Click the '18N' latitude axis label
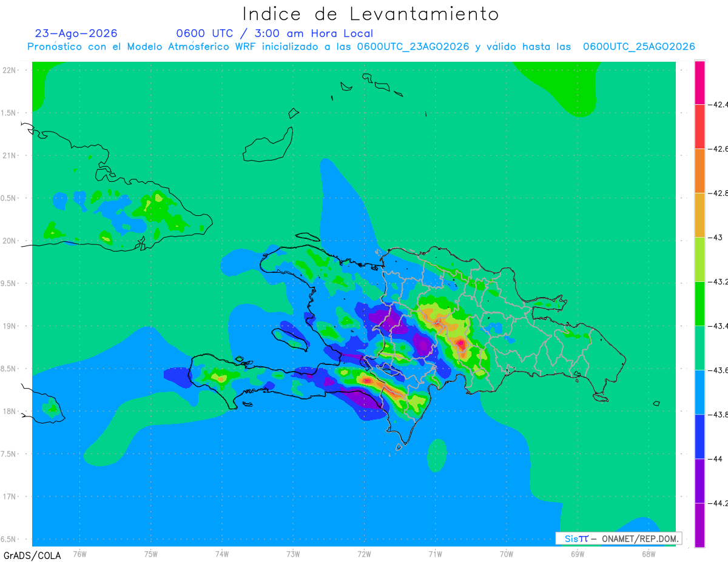 coord(10,411)
